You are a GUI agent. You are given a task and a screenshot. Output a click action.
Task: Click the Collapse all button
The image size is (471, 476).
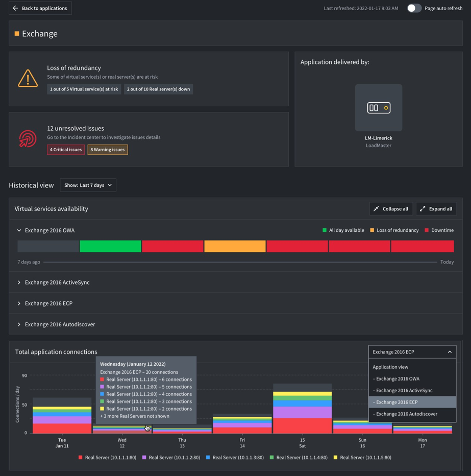tap(391, 209)
